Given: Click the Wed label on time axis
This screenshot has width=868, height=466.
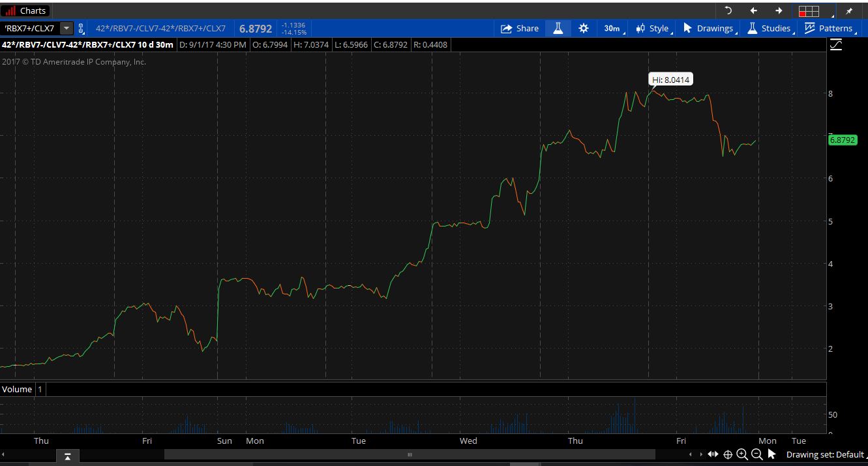Looking at the screenshot, I should 468,441.
